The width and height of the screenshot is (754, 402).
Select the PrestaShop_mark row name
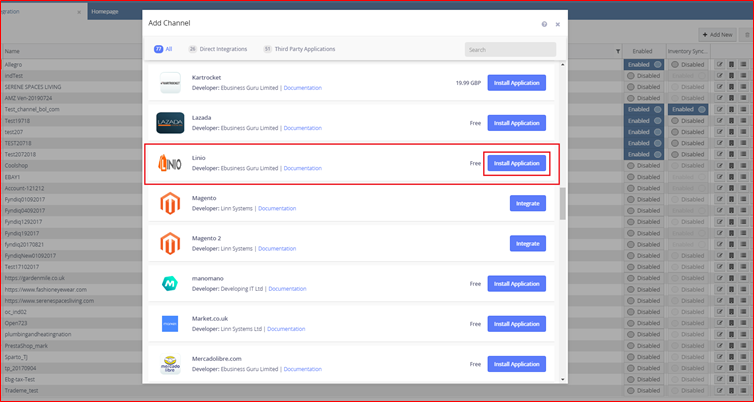pos(26,346)
